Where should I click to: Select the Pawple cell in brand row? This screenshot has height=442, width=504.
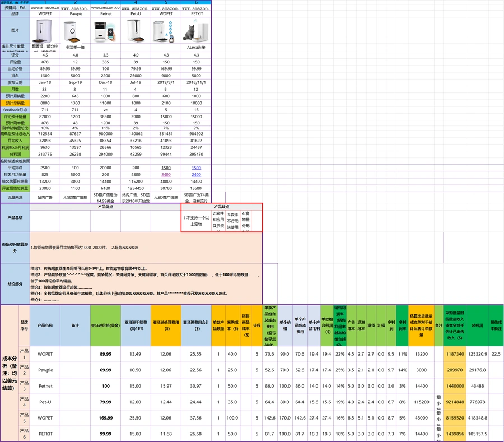(x=76, y=14)
